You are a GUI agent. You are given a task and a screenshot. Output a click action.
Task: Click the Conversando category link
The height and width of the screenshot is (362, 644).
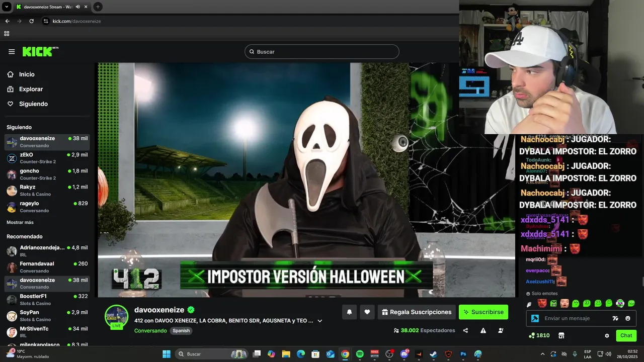(x=150, y=331)
